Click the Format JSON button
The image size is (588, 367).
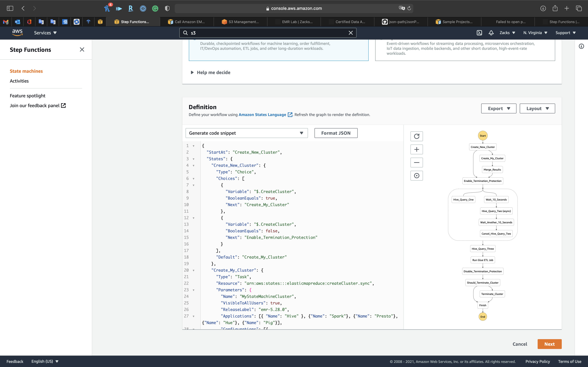336,133
